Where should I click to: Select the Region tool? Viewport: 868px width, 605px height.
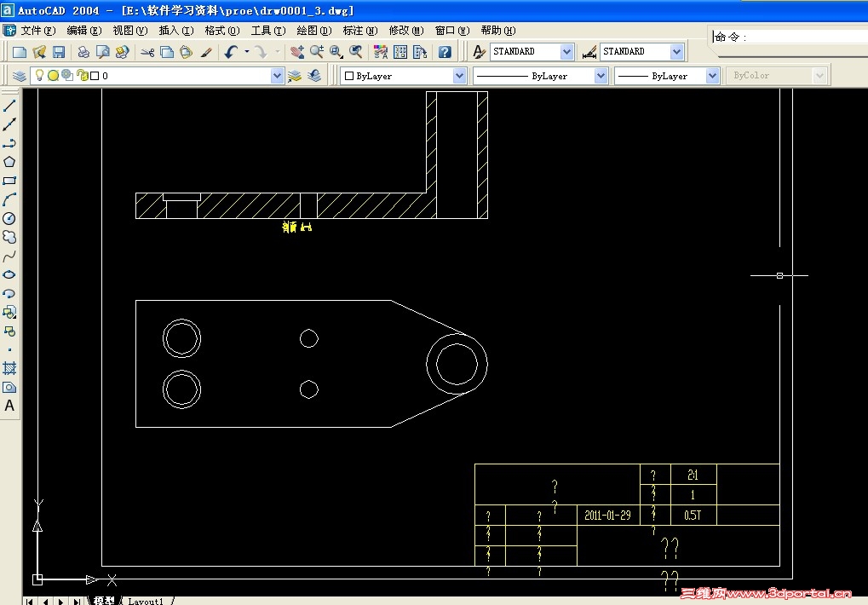[9, 387]
